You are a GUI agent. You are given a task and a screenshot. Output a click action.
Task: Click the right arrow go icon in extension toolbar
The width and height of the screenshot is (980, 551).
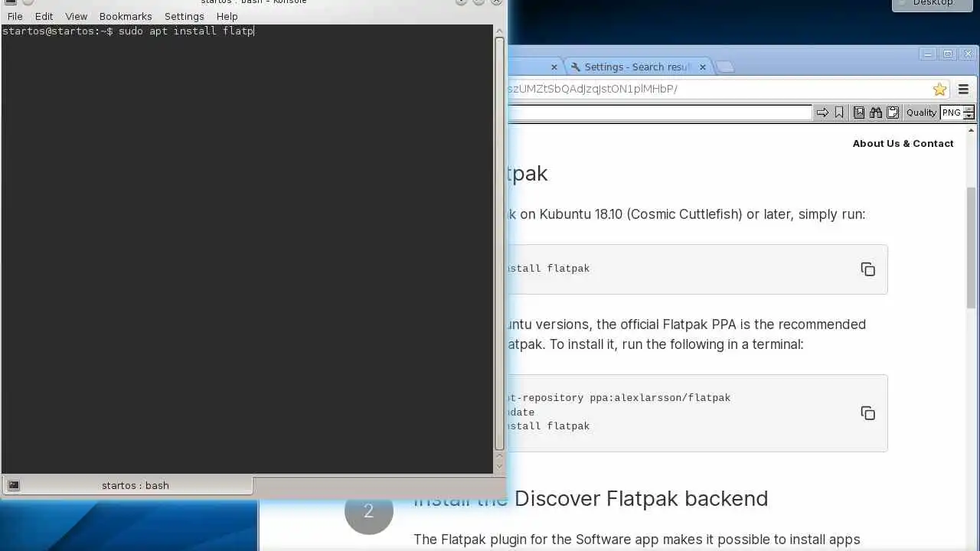pos(822,112)
